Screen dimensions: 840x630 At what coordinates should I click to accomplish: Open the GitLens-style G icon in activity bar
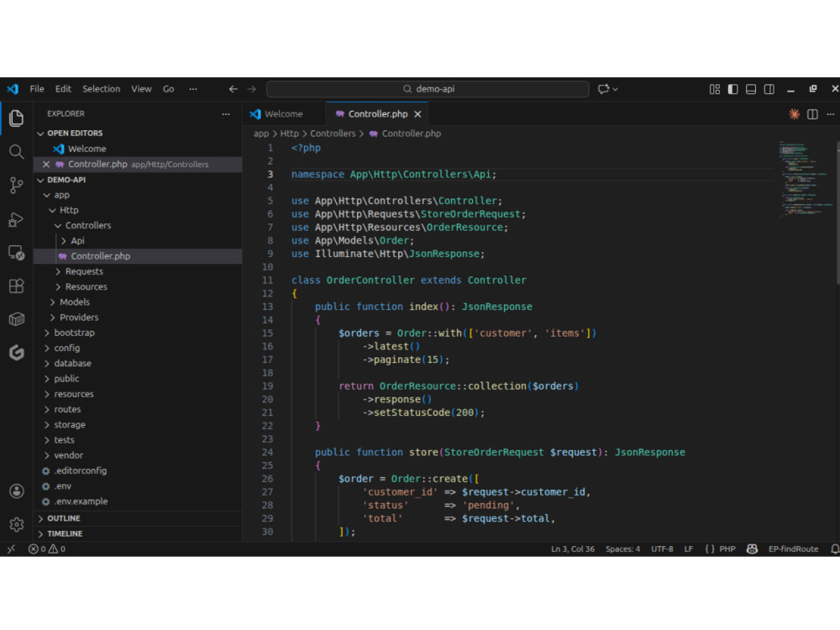16,353
